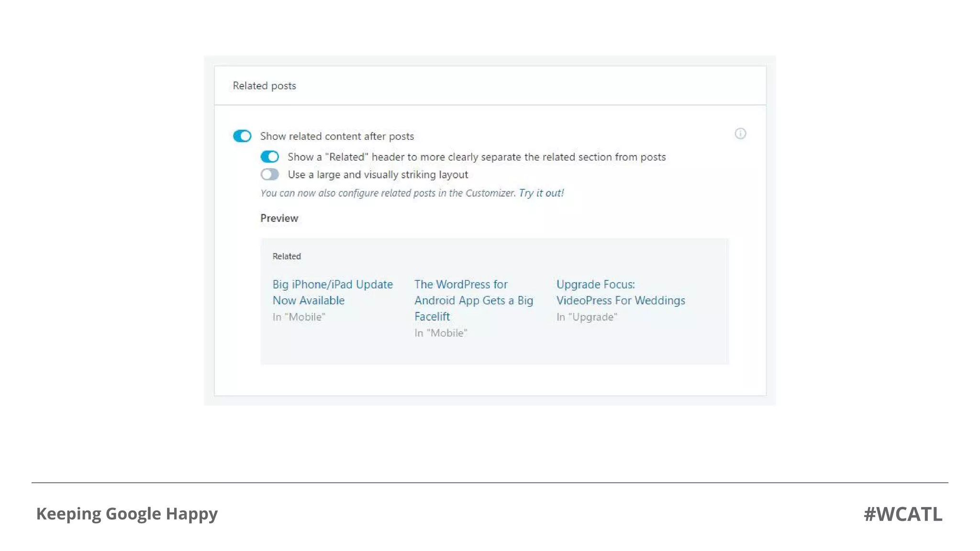This screenshot has height=551, width=980.
Task: Click the #WCATL hashtag text
Action: (902, 514)
